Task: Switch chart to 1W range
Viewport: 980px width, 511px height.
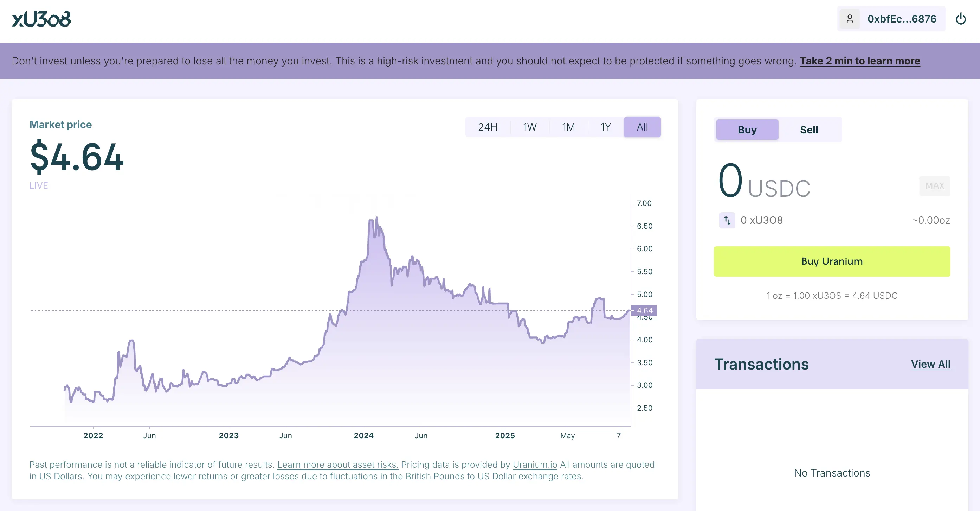Action: [530, 127]
